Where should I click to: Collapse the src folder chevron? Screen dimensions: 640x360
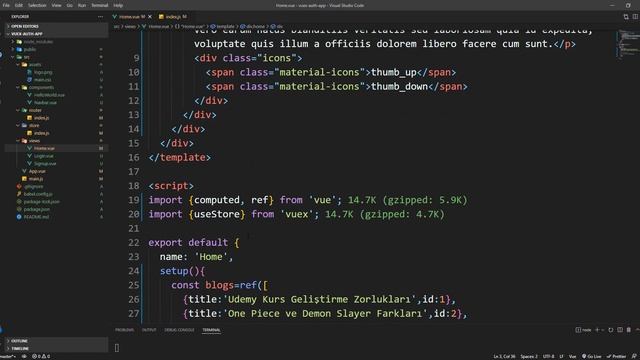[x=13, y=57]
